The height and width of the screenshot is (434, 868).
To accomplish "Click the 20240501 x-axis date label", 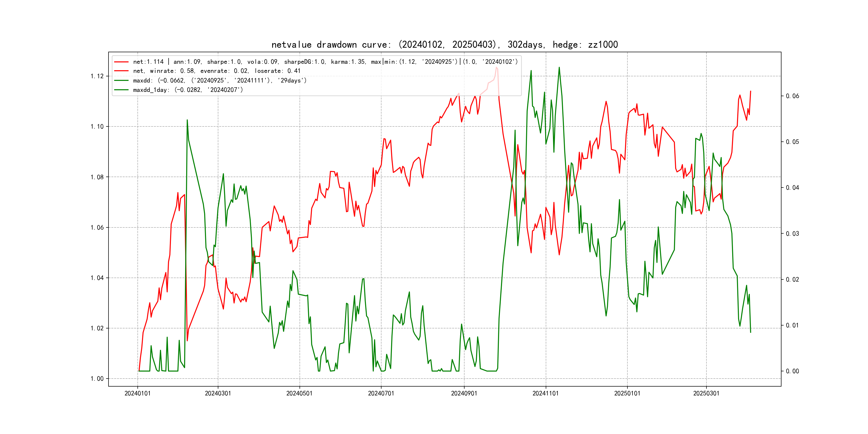I will pyautogui.click(x=299, y=393).
